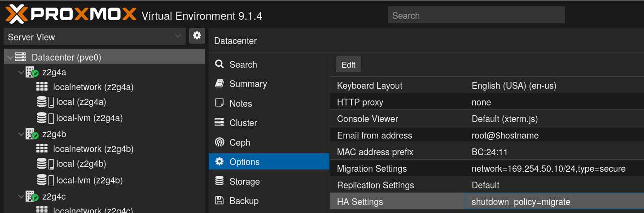Screen dimensions: 644x213
Task: Click the Datacenter server rack icon
Action: (21, 57)
